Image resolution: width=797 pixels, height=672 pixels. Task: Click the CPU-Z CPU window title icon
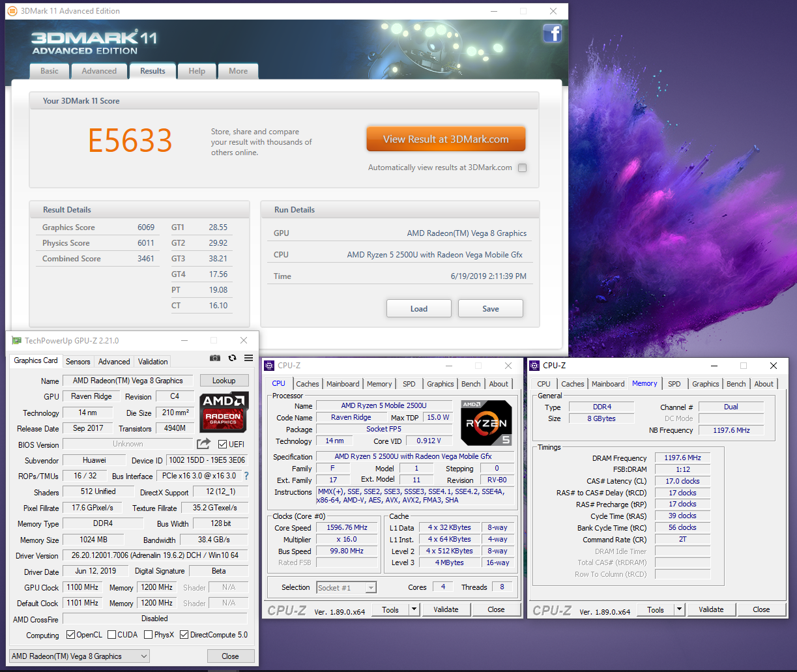coord(269,366)
